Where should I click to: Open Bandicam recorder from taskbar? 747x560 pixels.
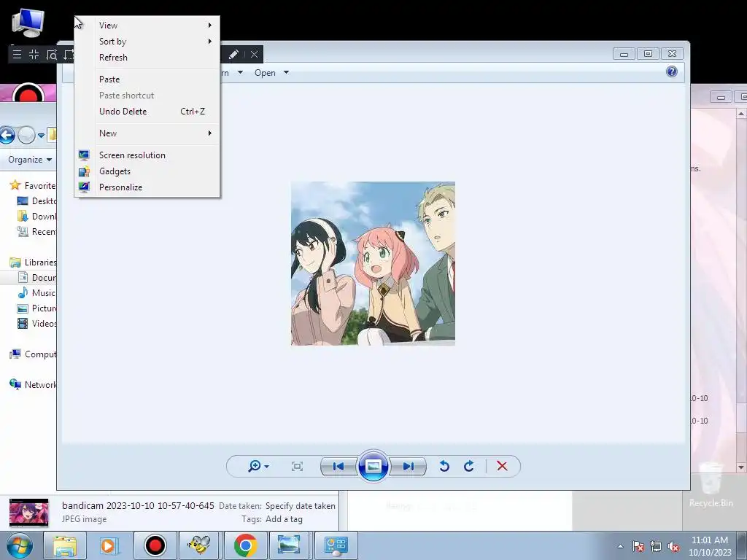pyautogui.click(x=155, y=545)
